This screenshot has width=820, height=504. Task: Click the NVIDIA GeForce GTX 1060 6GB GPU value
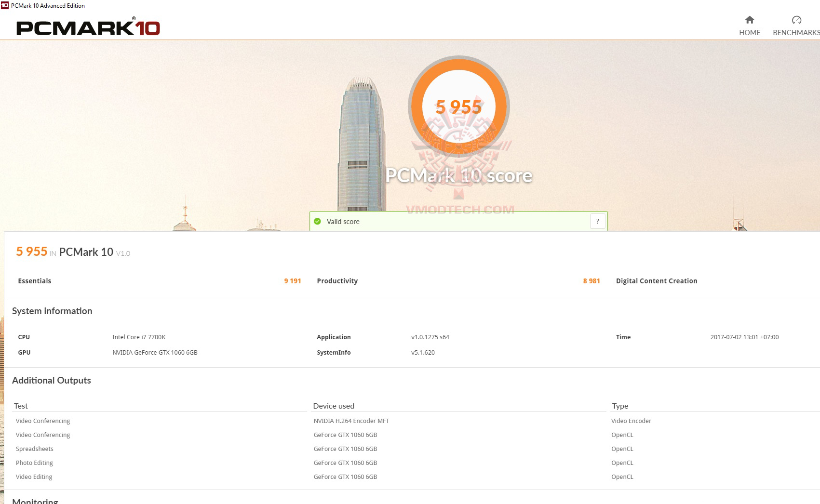pos(155,353)
